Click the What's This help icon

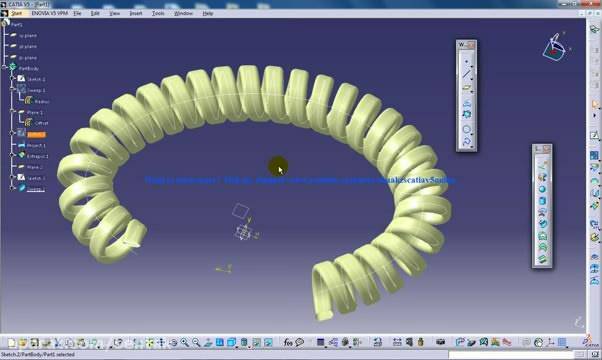point(118,342)
